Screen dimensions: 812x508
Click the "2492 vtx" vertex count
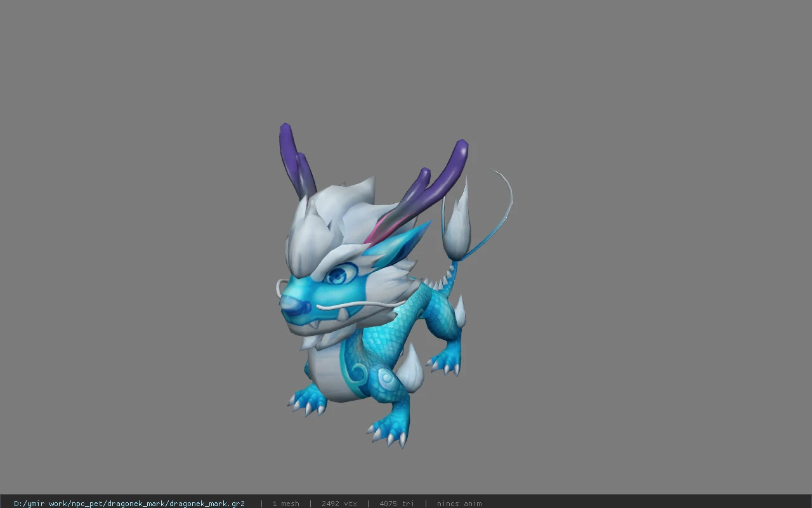[339, 504]
